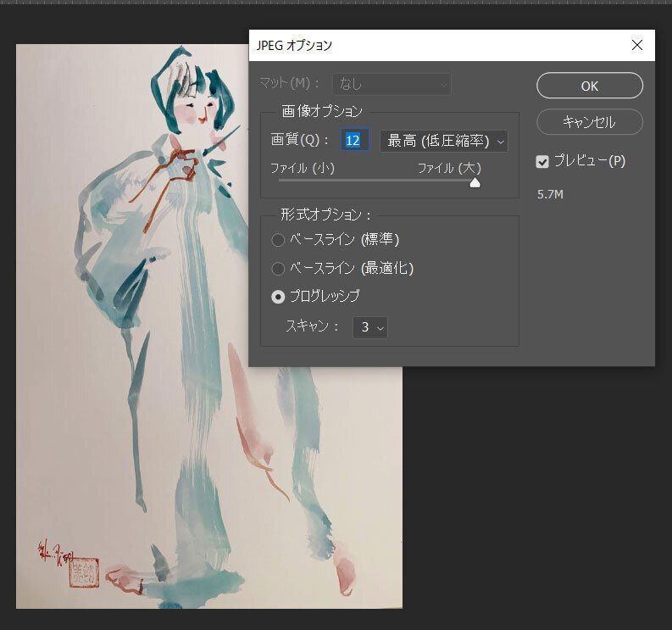Click the キャンセル button
The height and width of the screenshot is (630, 672).
[x=589, y=122]
